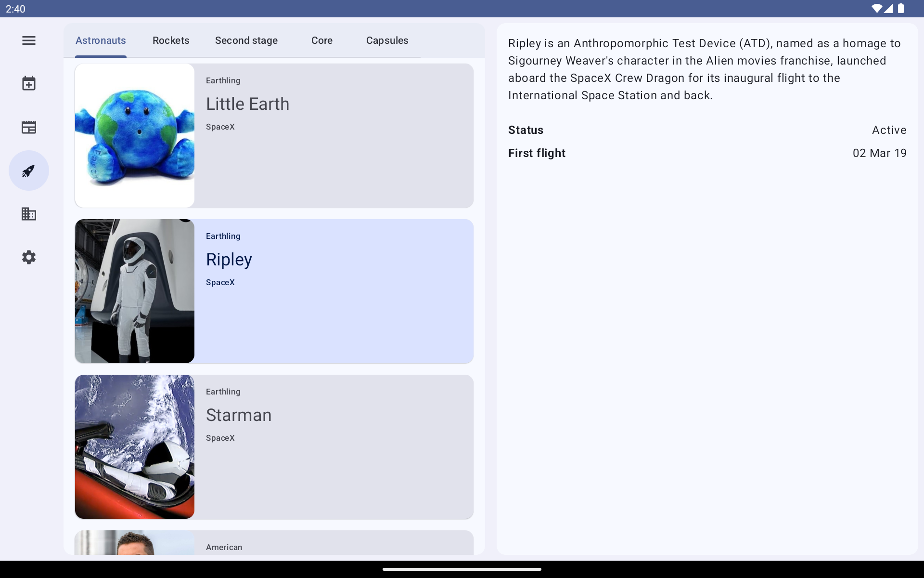Switch to the Second stage tab
This screenshot has height=578, width=924.
pyautogui.click(x=246, y=40)
